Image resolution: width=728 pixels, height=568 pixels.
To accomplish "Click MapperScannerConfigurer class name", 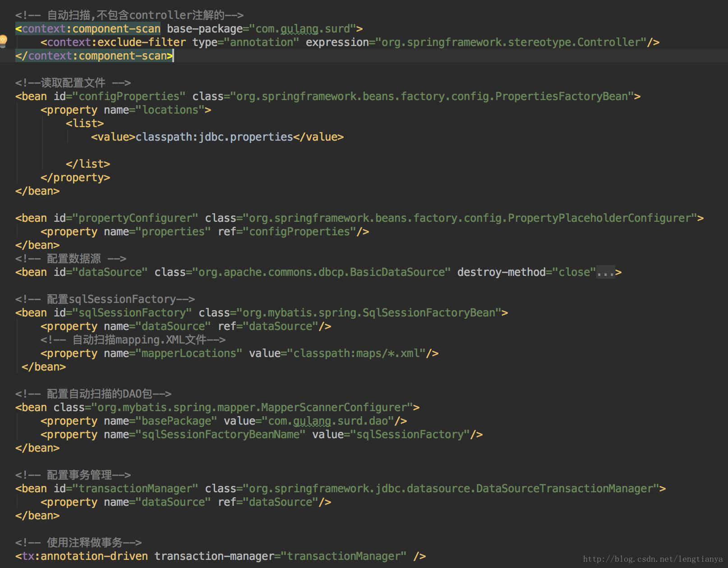I will click(x=334, y=408).
